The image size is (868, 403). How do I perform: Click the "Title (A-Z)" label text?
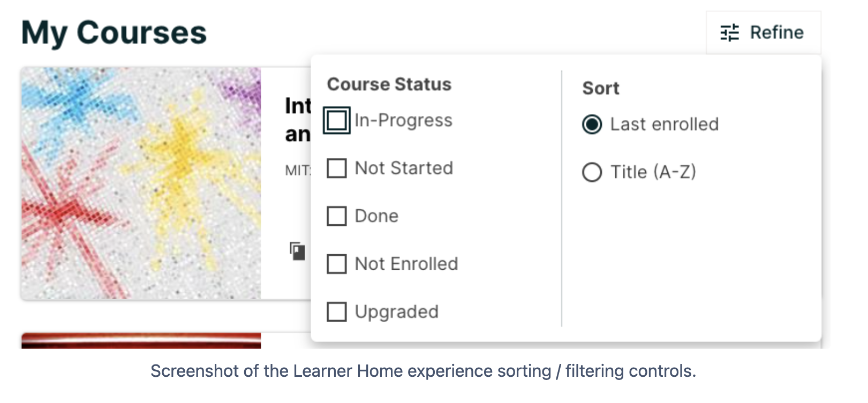(x=653, y=172)
